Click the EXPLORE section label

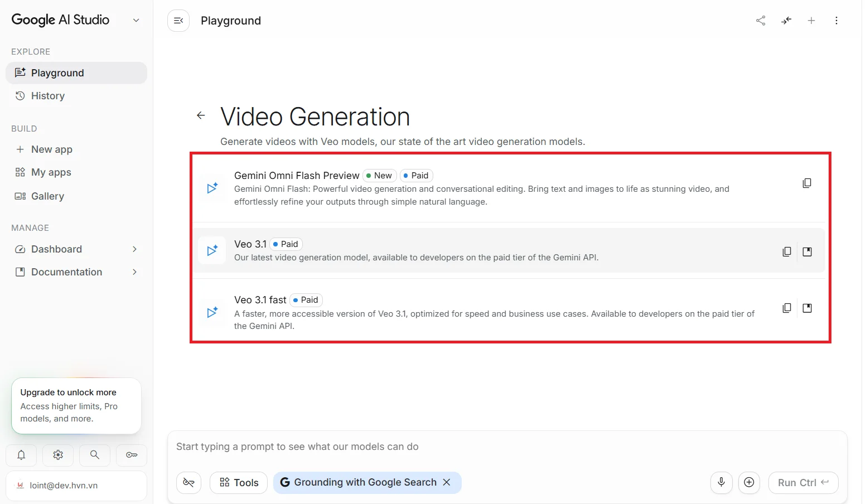coord(31,52)
